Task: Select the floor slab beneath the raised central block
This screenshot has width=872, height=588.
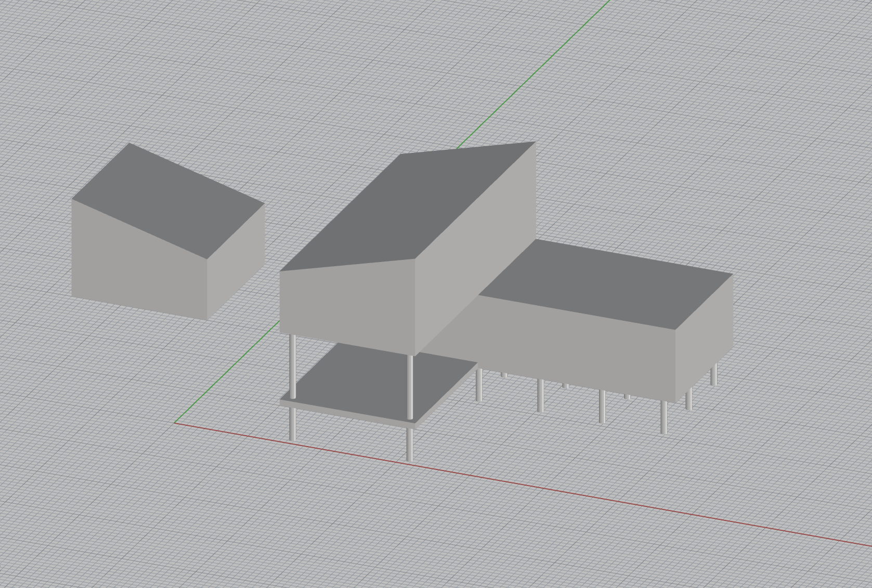Action: point(380,385)
